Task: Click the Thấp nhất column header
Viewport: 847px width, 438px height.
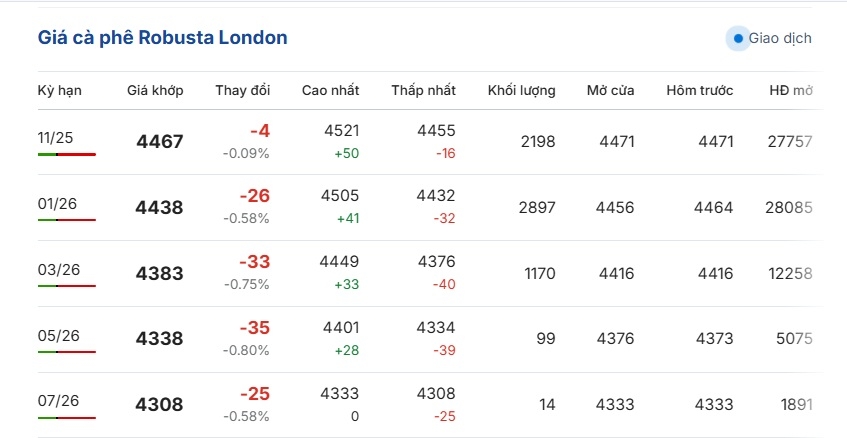Action: tap(424, 91)
